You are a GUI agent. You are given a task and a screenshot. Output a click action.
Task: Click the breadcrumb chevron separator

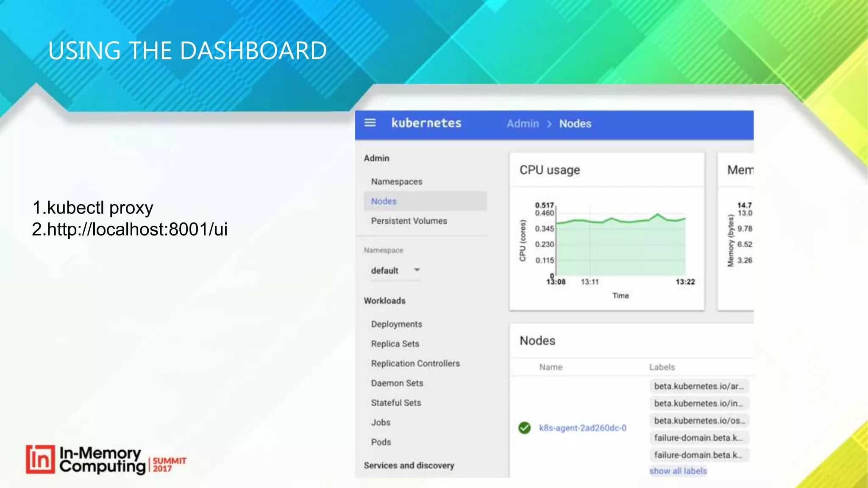coord(549,124)
